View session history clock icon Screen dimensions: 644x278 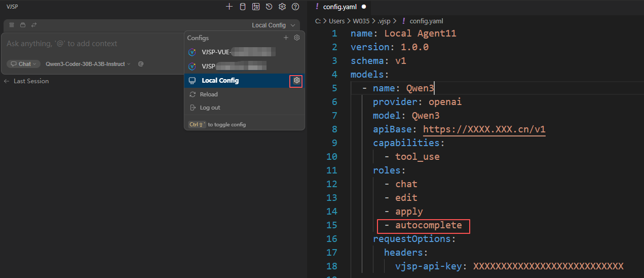point(269,7)
